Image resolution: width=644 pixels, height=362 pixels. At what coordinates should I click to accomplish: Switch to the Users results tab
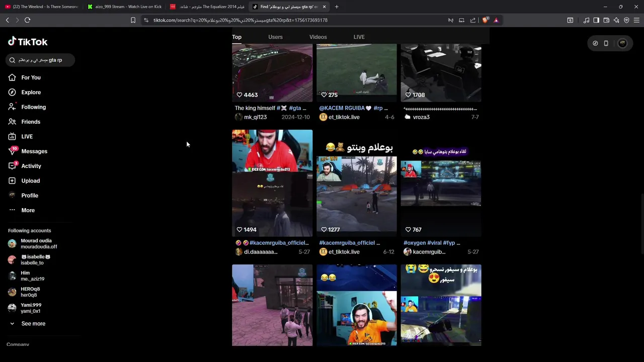click(x=275, y=37)
